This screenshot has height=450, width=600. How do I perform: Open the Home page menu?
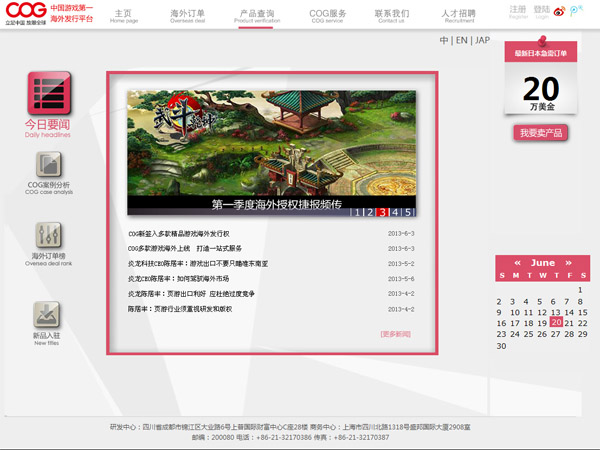pyautogui.click(x=124, y=16)
